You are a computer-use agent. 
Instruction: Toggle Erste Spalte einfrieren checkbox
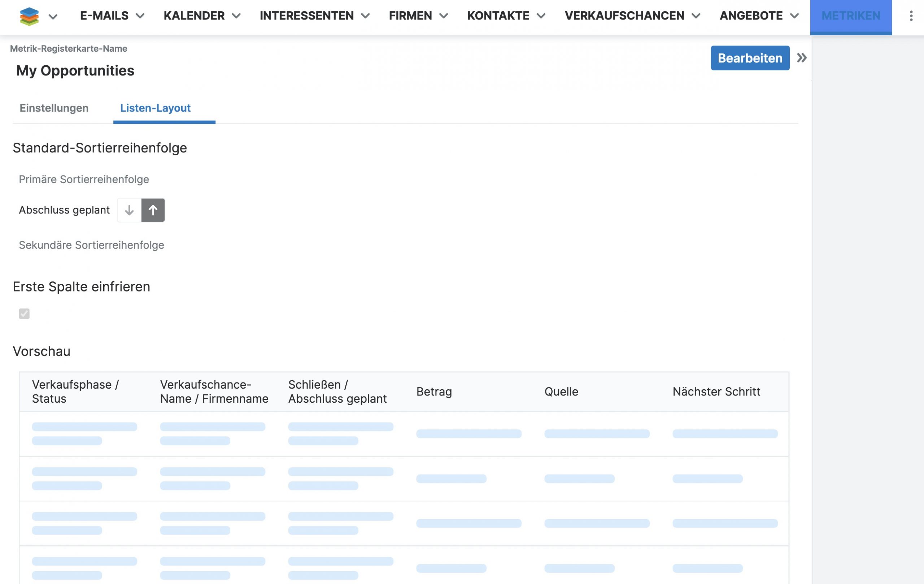[24, 314]
